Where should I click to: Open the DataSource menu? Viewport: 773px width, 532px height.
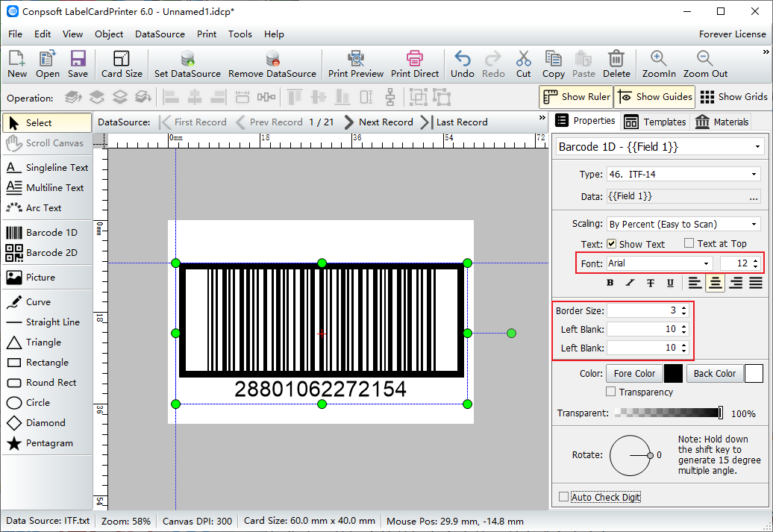[160, 34]
